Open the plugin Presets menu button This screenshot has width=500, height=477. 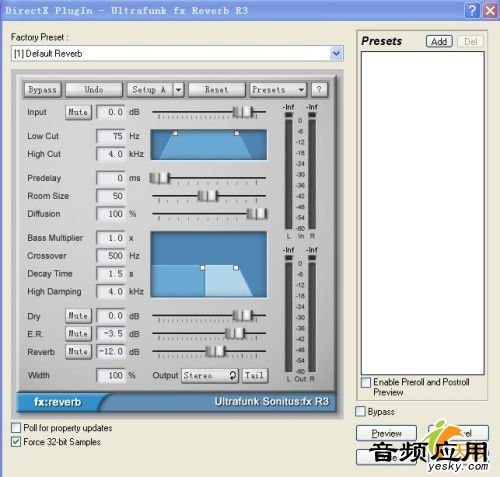(x=278, y=90)
